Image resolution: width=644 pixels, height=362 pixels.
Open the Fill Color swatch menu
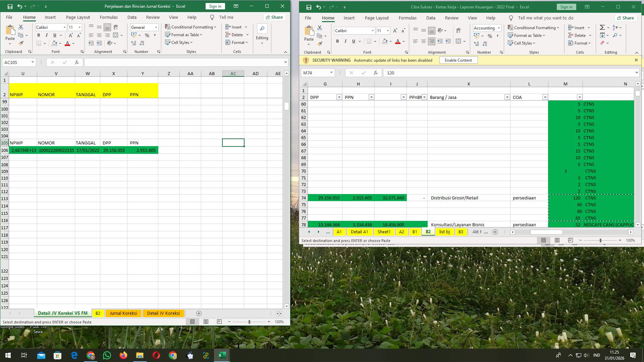(60, 43)
